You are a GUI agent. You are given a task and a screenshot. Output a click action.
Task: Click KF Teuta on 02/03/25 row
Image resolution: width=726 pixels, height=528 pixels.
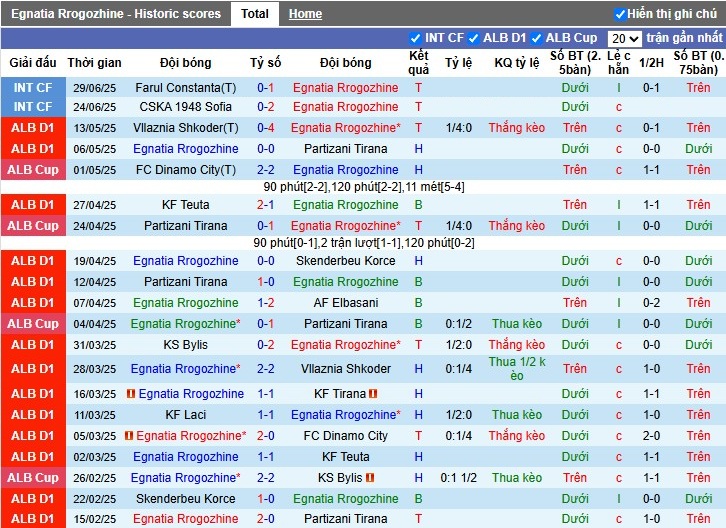point(345,457)
